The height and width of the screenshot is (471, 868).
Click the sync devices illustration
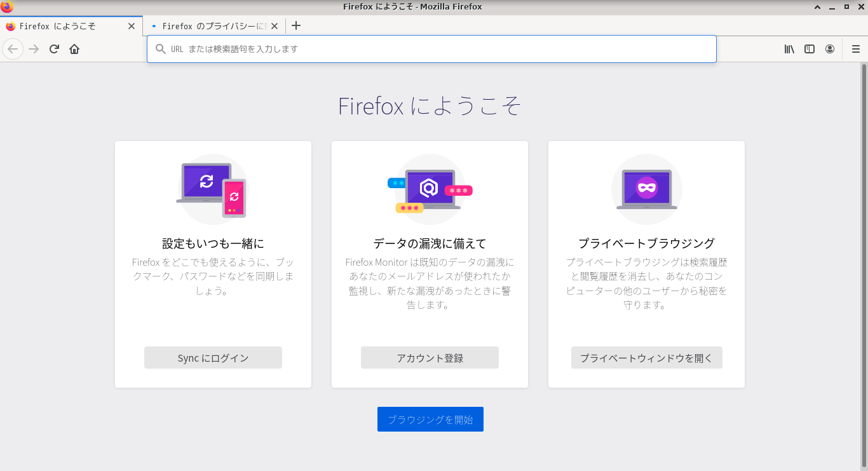point(212,189)
